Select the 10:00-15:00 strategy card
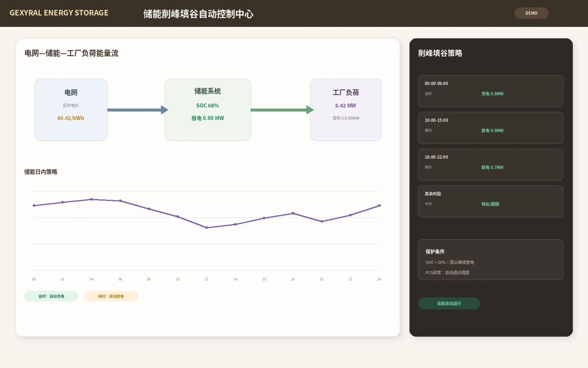 click(490, 128)
